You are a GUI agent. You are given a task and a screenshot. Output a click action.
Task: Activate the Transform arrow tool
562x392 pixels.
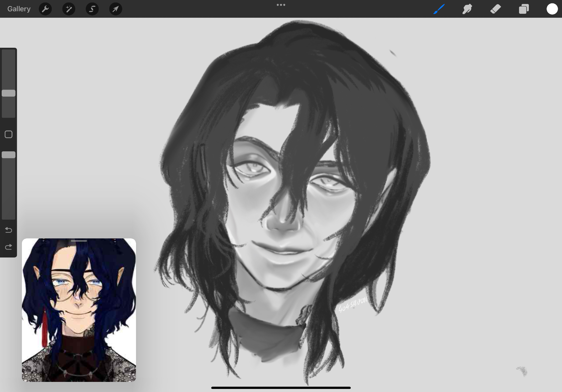coord(115,9)
